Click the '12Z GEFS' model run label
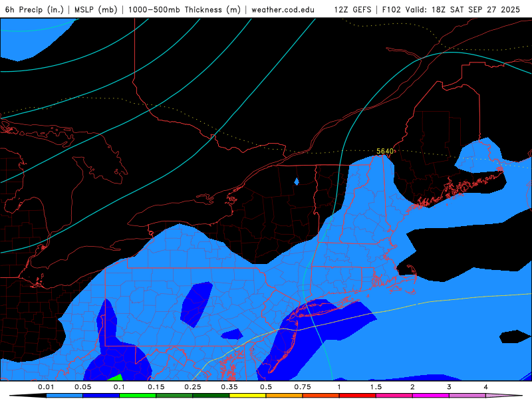 click(x=352, y=10)
